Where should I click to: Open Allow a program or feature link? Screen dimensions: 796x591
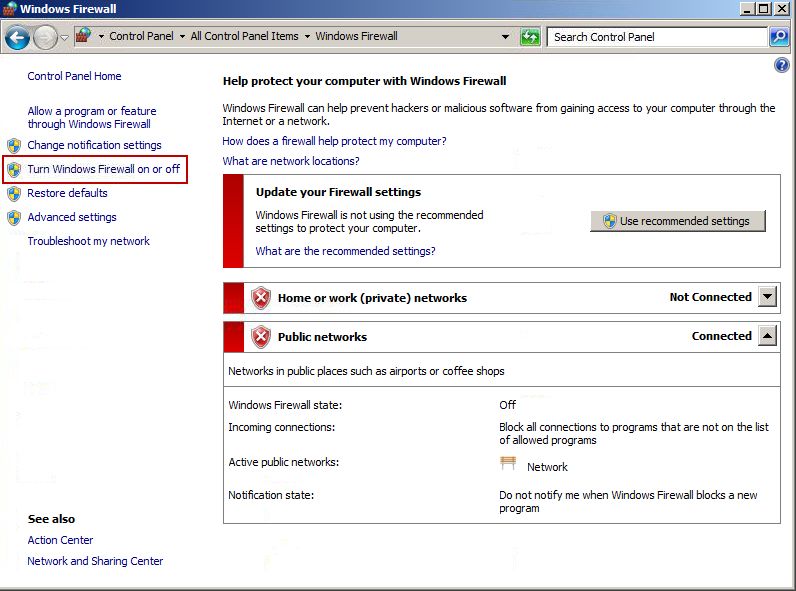[x=91, y=117]
